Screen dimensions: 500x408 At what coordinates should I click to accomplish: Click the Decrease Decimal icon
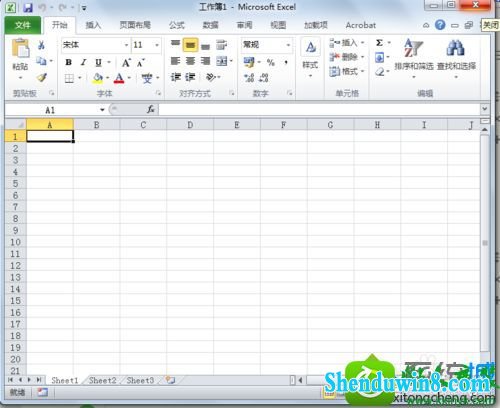(x=264, y=78)
